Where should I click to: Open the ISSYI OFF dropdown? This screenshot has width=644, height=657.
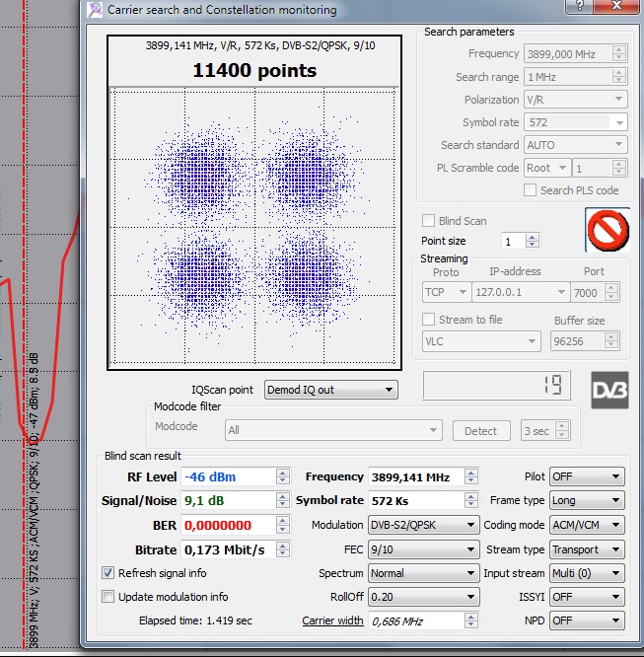[587, 597]
